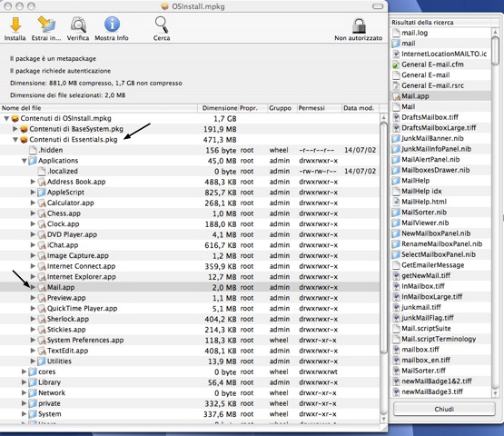
Task: Expand the System folder
Action: (24, 414)
